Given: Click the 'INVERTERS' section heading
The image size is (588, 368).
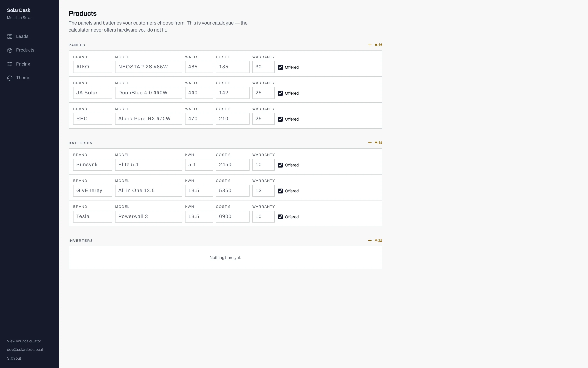Looking at the screenshot, I should coord(81,241).
